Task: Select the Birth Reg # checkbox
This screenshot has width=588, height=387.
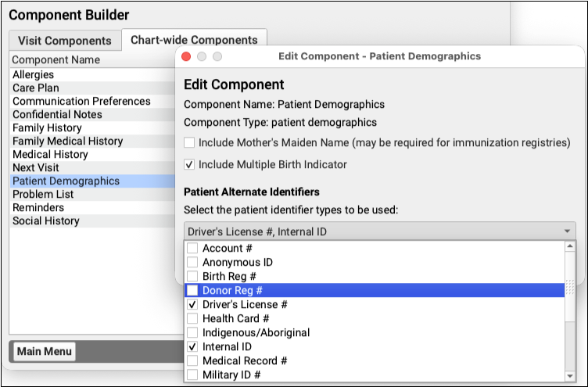Action: click(x=192, y=277)
